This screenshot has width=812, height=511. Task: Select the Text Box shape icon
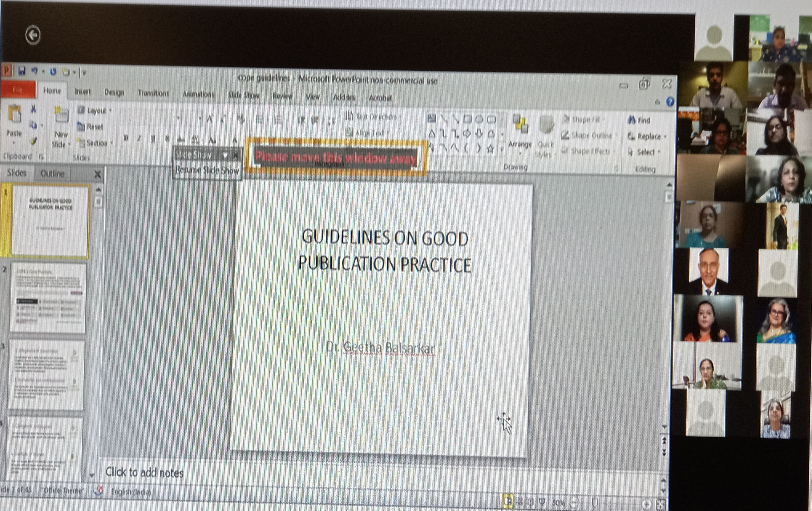click(432, 118)
